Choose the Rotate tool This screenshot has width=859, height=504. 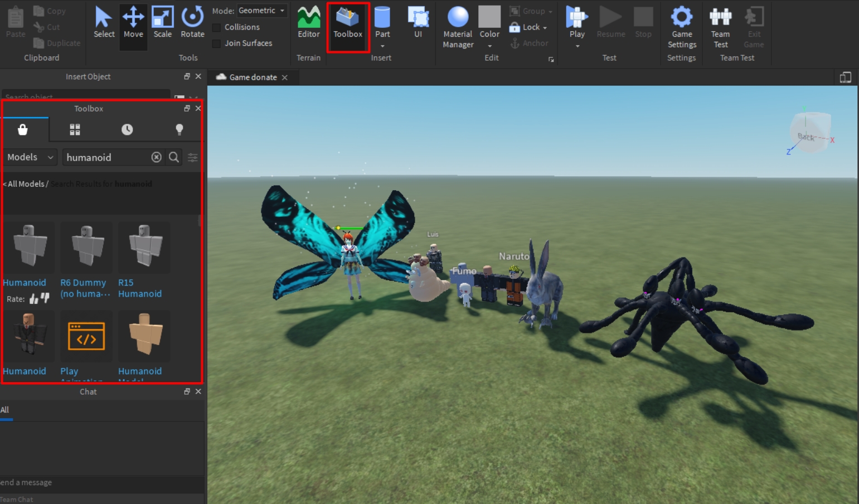click(x=192, y=22)
